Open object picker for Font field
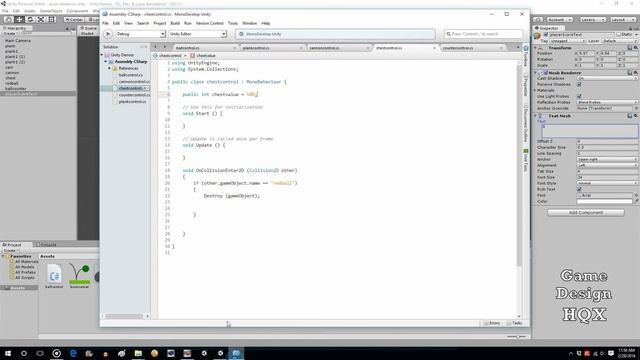 636,195
